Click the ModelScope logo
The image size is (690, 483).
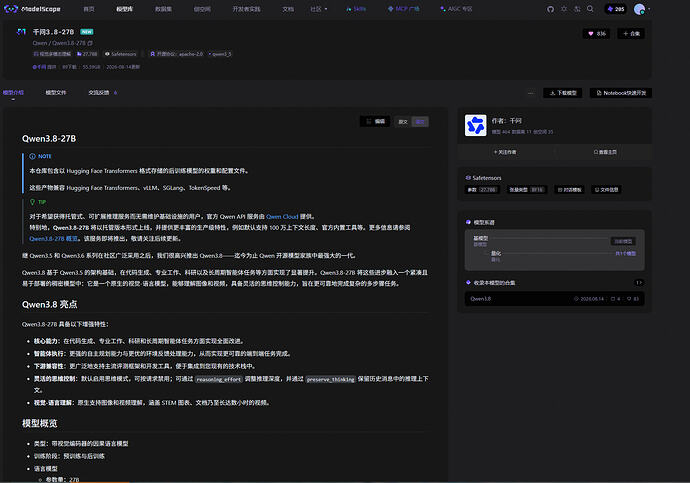32,9
